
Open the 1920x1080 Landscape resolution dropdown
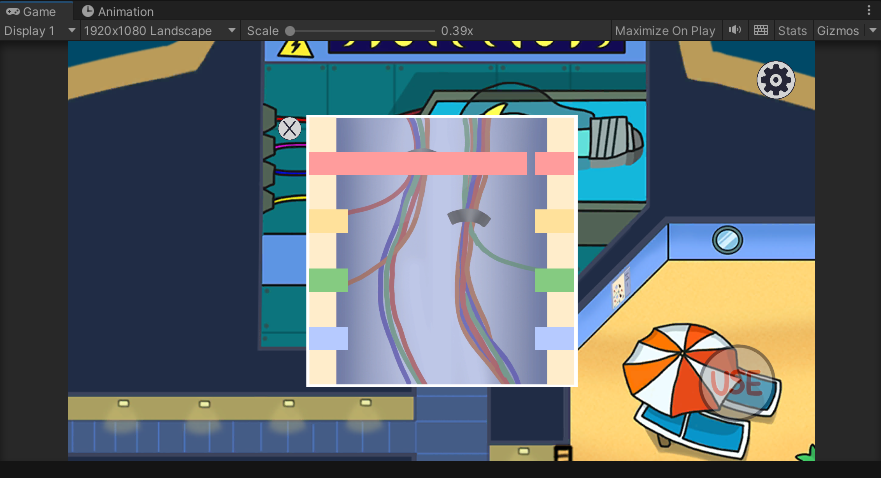[160, 31]
